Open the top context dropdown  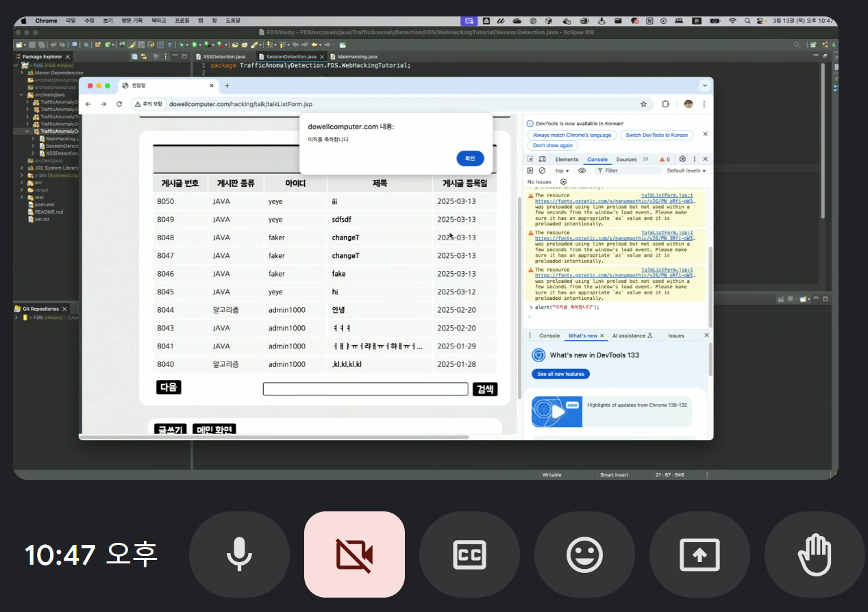[562, 170]
